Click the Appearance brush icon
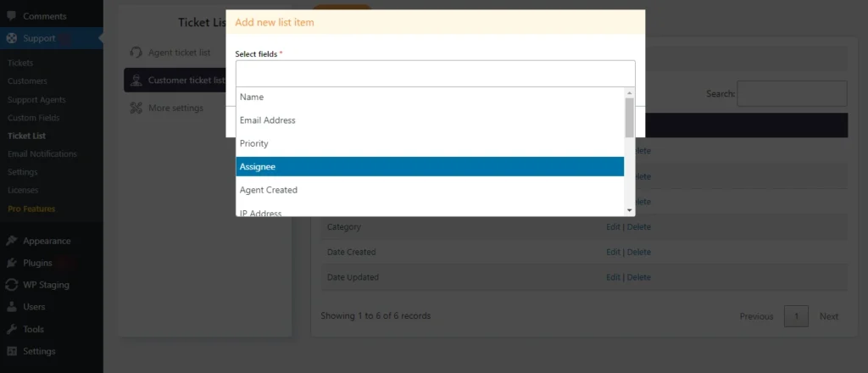 coord(11,241)
